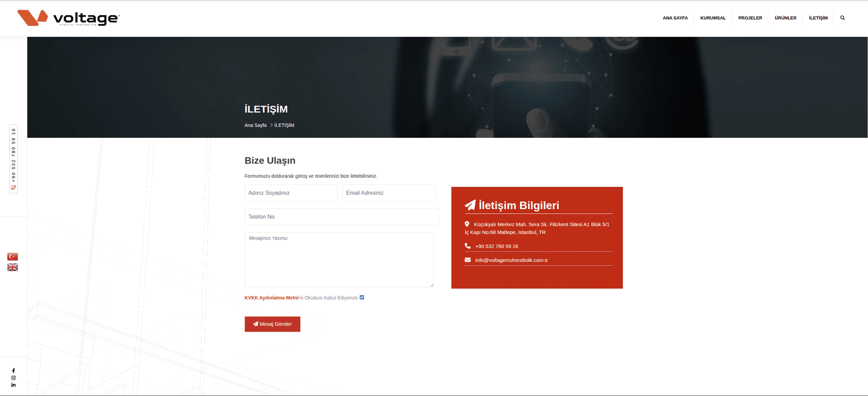Open the LinkedIn social icon

(14, 385)
